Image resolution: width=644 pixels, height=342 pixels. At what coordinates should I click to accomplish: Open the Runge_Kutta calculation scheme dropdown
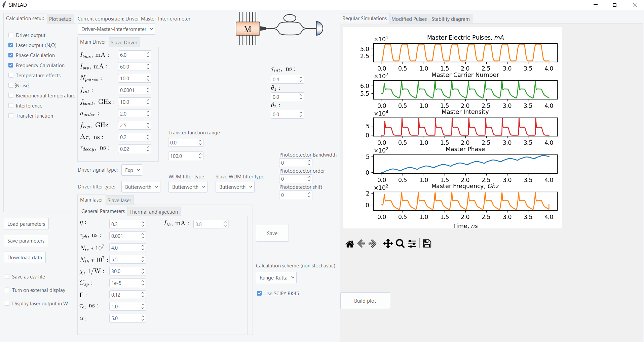click(x=276, y=278)
